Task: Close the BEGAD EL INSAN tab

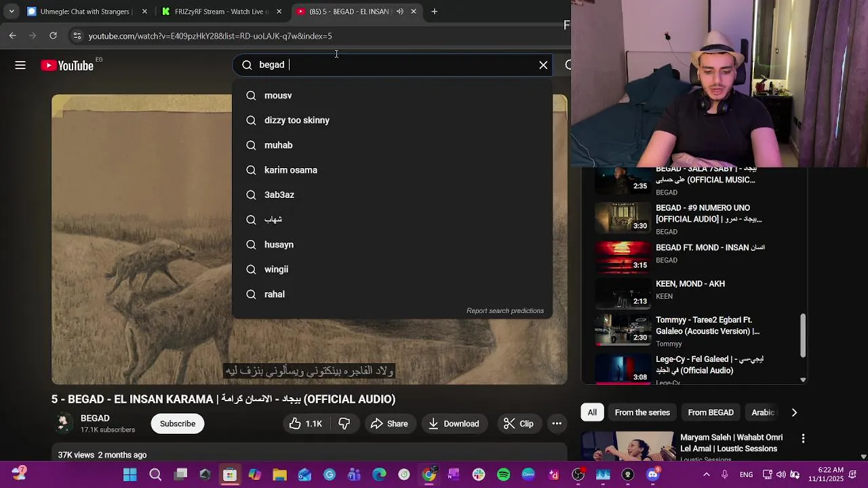Action: point(414,12)
